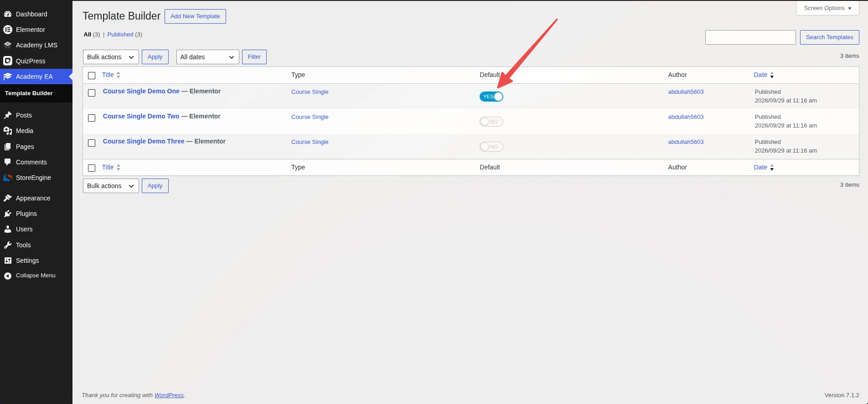The height and width of the screenshot is (404, 868).
Task: Click the Add New Template button
Action: pyautogui.click(x=195, y=16)
